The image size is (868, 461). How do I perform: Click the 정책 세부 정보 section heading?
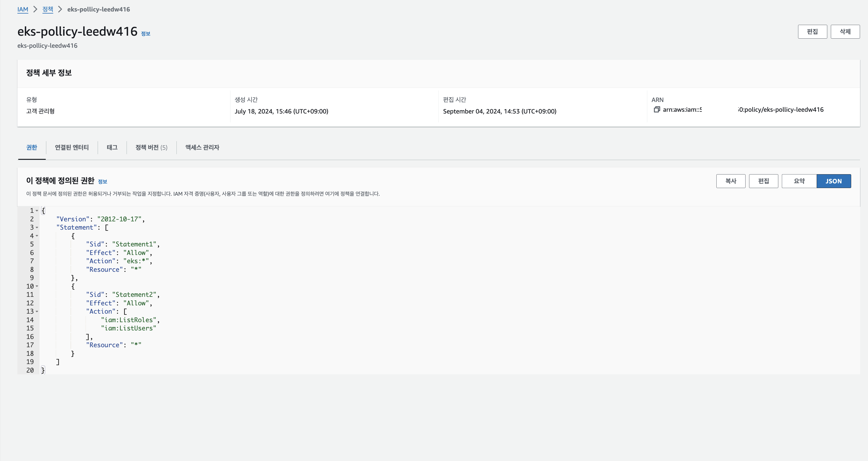[49, 73]
